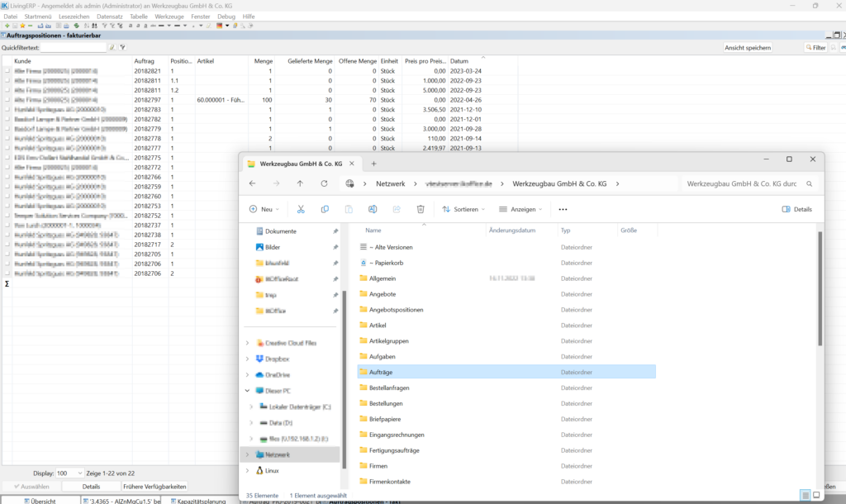Click the Explorer refresh icon
Viewport: 846px width, 504px height.
(324, 183)
